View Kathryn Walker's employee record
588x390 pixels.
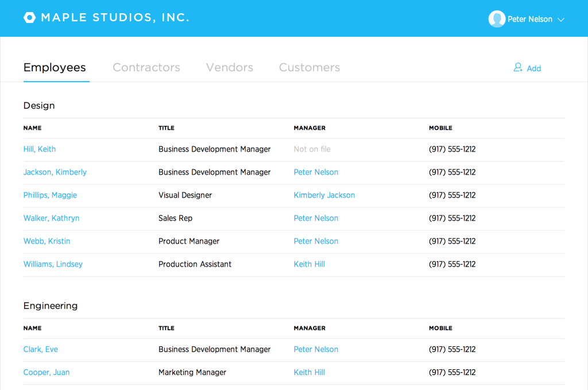tap(51, 218)
